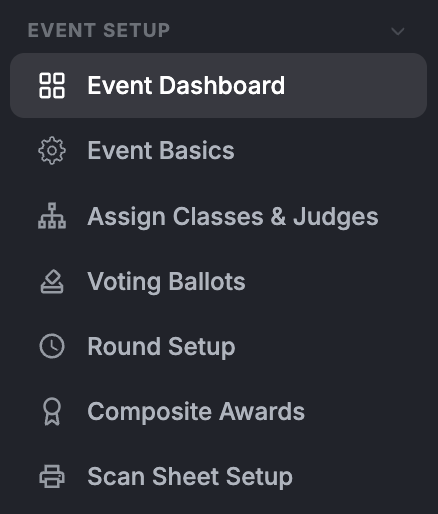This screenshot has height=514, width=438.
Task: Click the Composite Awards ribbon medal icon
Action: pos(52,412)
